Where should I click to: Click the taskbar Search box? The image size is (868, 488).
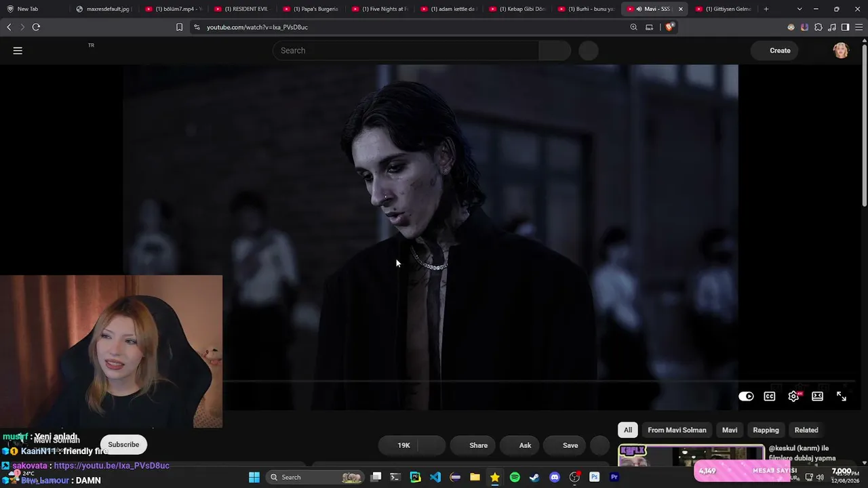315,477
